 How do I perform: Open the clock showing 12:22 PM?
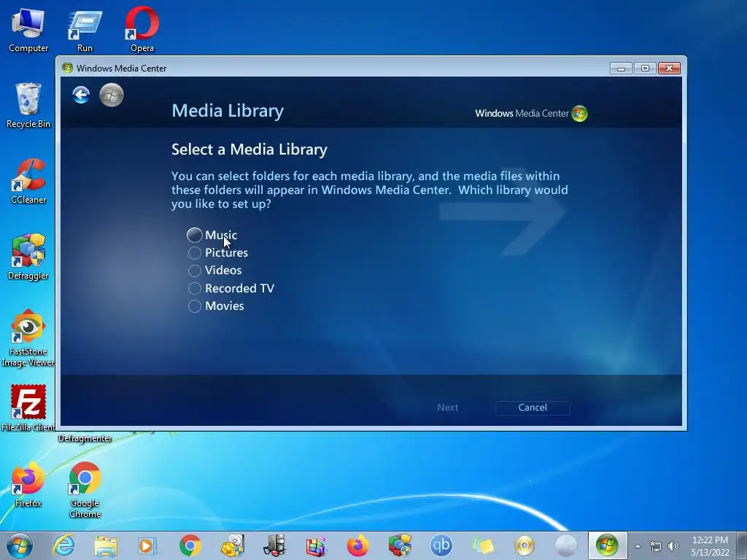click(x=710, y=546)
